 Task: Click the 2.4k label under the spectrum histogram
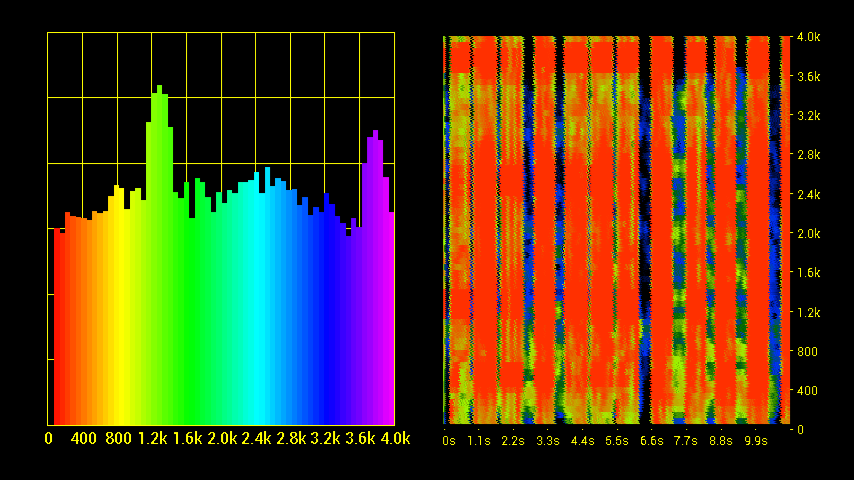click(x=257, y=439)
